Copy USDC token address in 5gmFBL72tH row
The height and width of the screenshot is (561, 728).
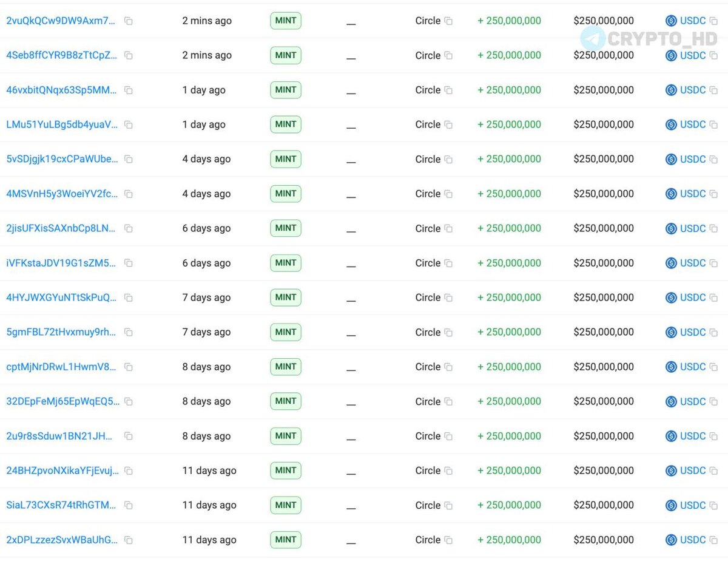(713, 332)
